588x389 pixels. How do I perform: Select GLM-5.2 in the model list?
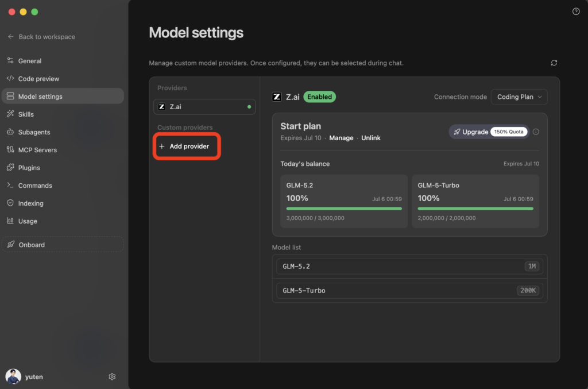point(409,267)
